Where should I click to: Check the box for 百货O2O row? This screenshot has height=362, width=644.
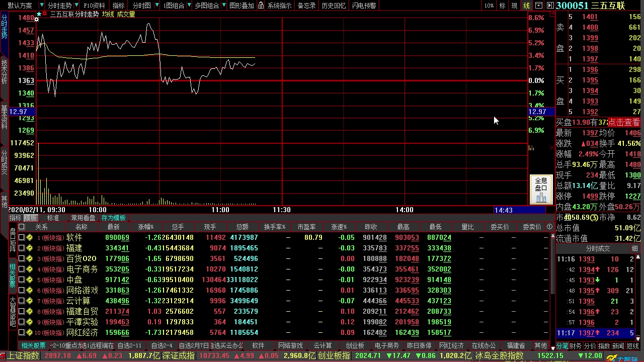[21, 258]
